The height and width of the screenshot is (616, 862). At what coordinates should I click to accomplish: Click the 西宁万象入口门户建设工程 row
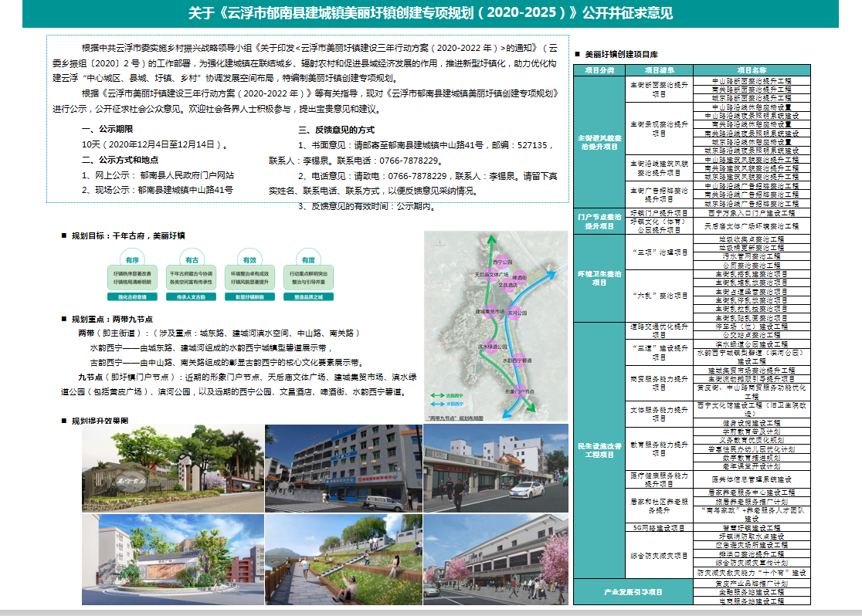click(752, 212)
